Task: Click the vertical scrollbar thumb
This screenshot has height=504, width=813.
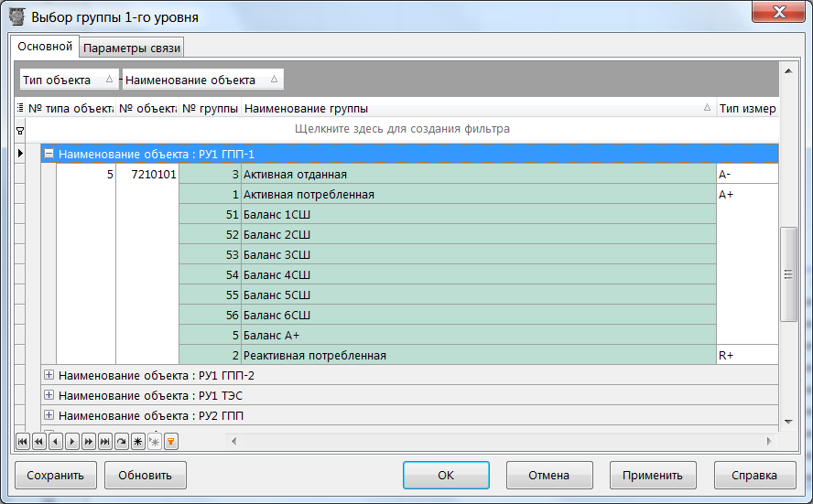Action: [787, 274]
